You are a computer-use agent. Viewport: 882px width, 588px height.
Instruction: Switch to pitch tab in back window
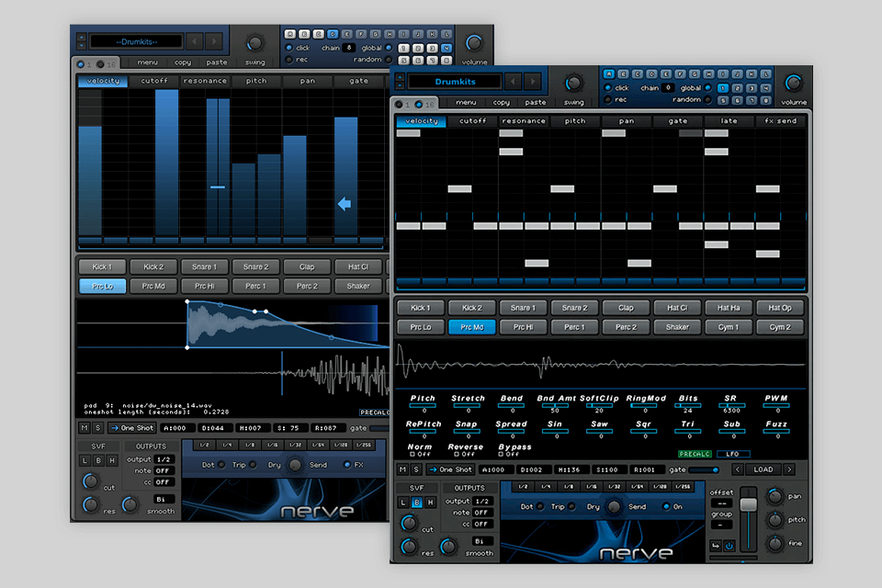coord(256,81)
